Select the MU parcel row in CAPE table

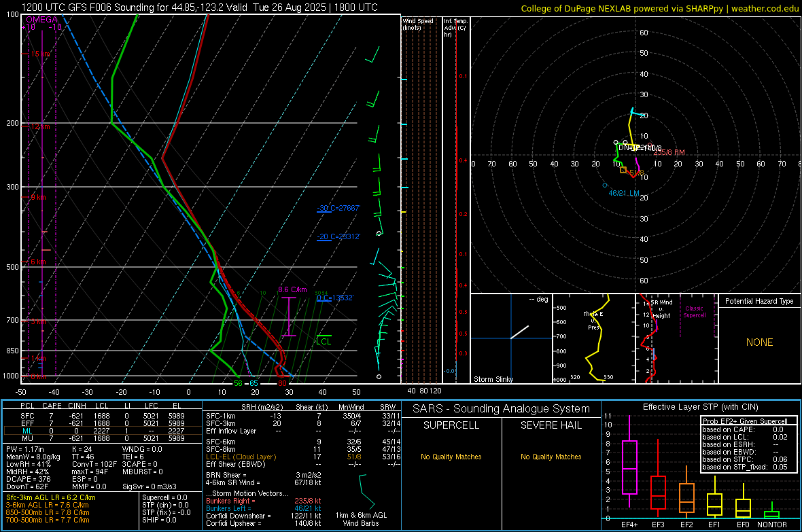click(x=103, y=438)
